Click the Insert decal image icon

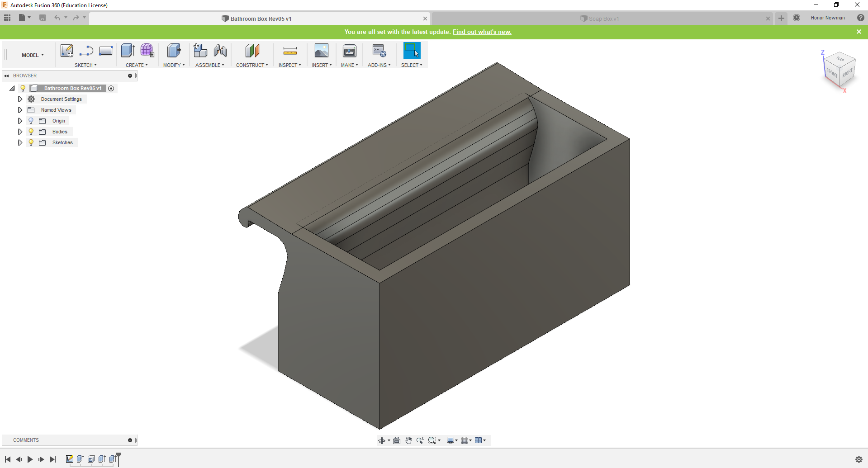click(322, 51)
